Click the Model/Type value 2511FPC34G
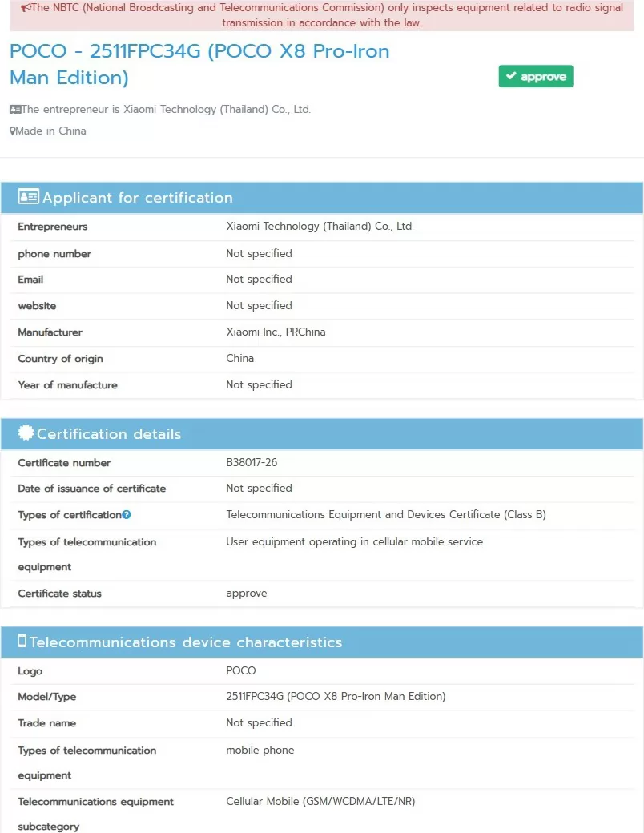 [336, 697]
